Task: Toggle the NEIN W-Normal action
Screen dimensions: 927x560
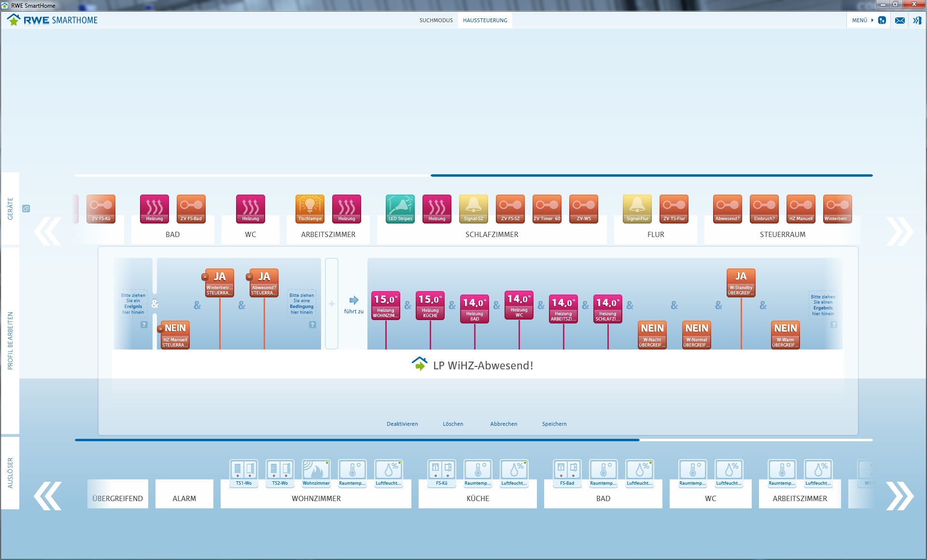Action: click(697, 334)
